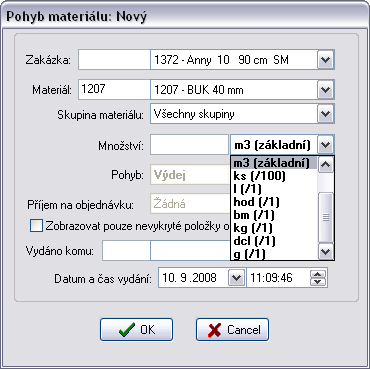This screenshot has width=370, height=369.
Task: Decrease the time with the spinner down arrow
Action: point(317,282)
